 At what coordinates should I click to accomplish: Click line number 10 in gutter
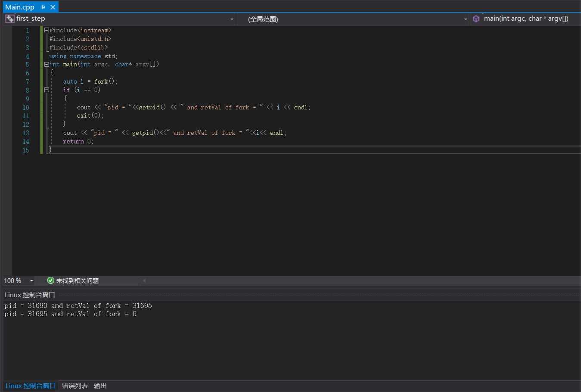[26, 108]
